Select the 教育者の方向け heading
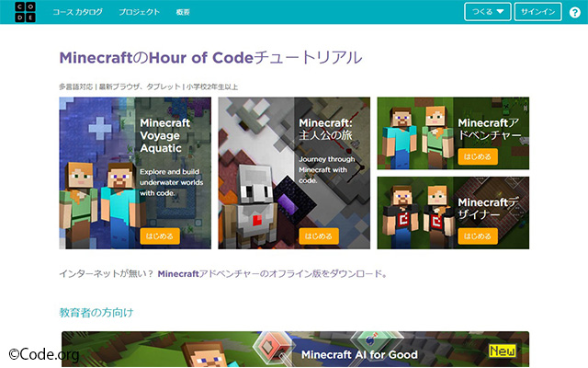588x368 pixels. click(x=96, y=313)
